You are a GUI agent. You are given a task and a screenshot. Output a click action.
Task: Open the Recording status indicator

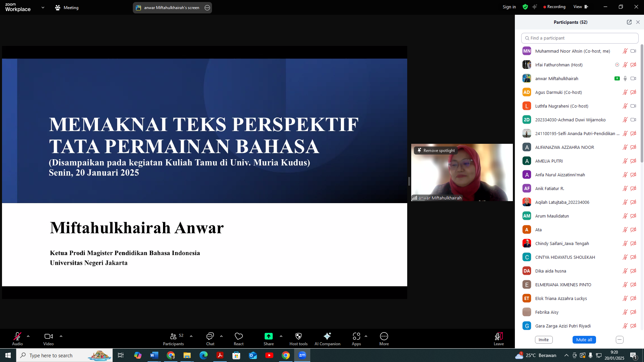pos(554,7)
